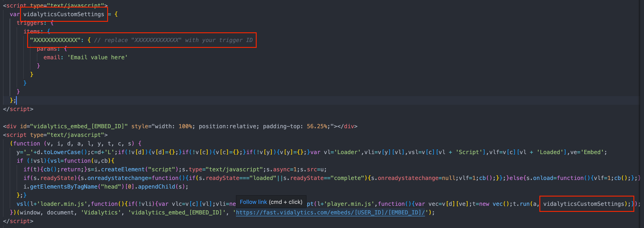Click the final closing </script> tag
Image resolution: width=644 pixels, height=228 pixels.
[18, 221]
